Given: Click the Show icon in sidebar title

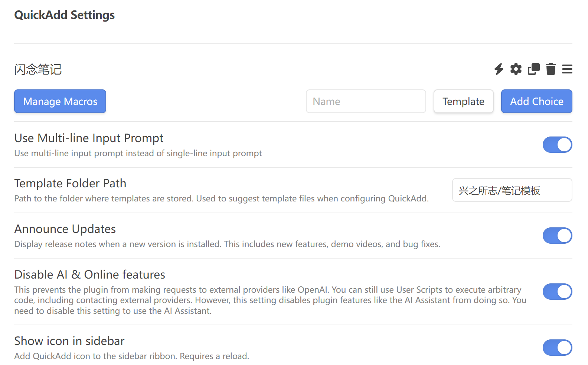Looking at the screenshot, I should pos(69,341).
